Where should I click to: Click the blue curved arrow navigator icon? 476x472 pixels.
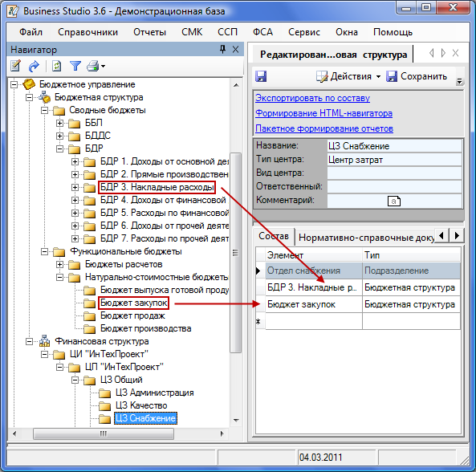point(34,66)
